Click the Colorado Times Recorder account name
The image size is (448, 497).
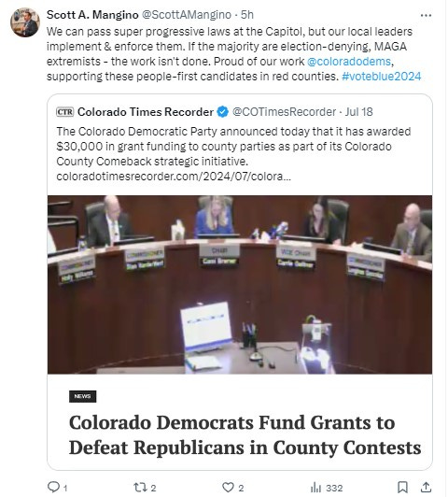tap(146, 112)
